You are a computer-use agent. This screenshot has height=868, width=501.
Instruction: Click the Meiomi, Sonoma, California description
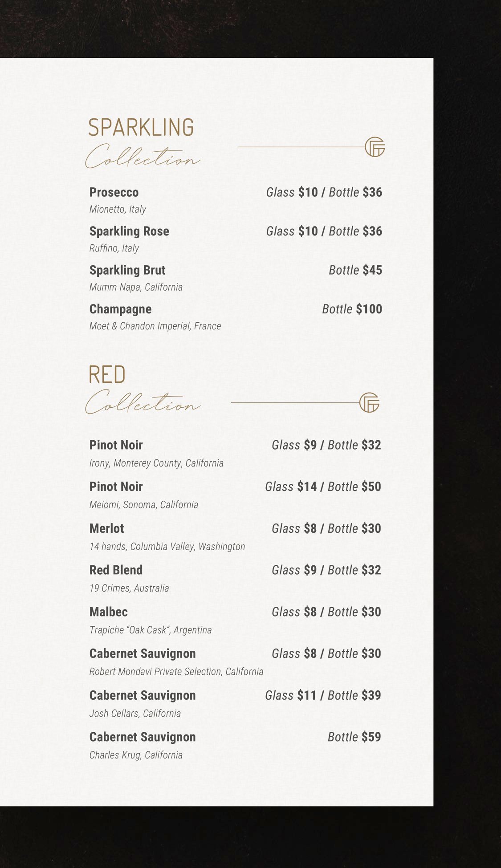pyautogui.click(x=143, y=505)
